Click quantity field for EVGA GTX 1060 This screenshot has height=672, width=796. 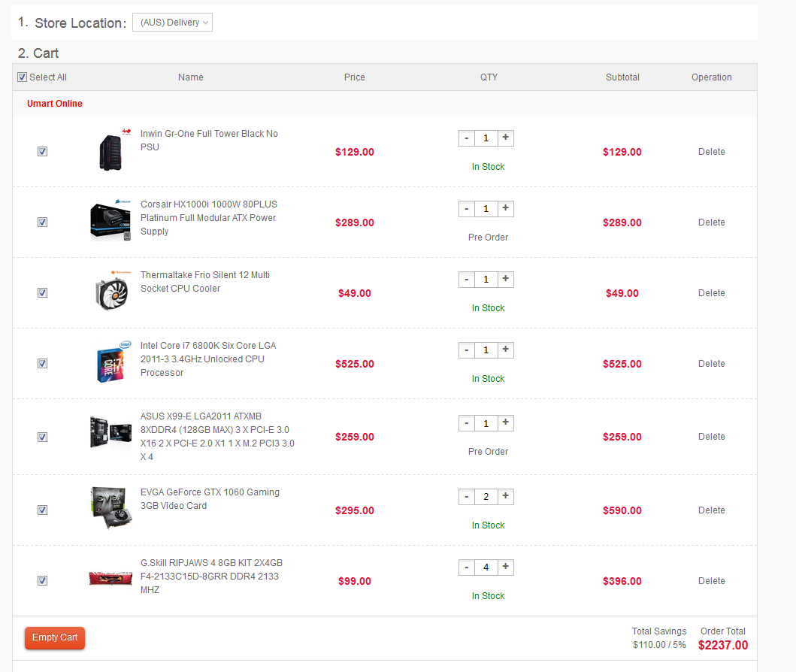coord(486,496)
